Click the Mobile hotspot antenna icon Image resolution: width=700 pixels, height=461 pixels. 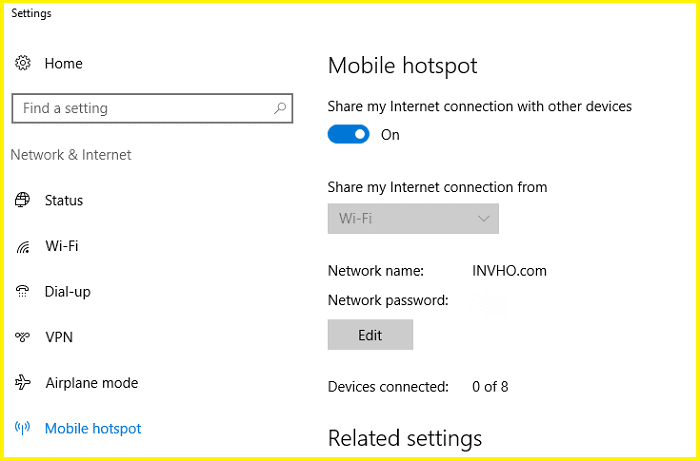coord(22,429)
